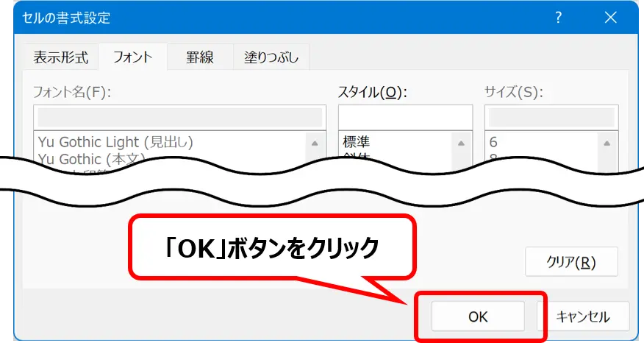Click the style list scroll up arrow

tap(461, 143)
